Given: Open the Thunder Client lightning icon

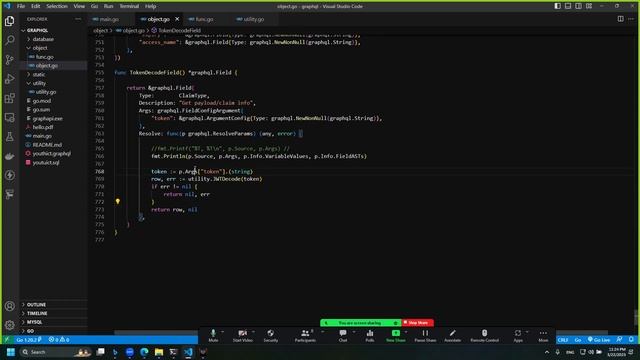Looking at the screenshot, I should pyautogui.click(x=10, y=175).
